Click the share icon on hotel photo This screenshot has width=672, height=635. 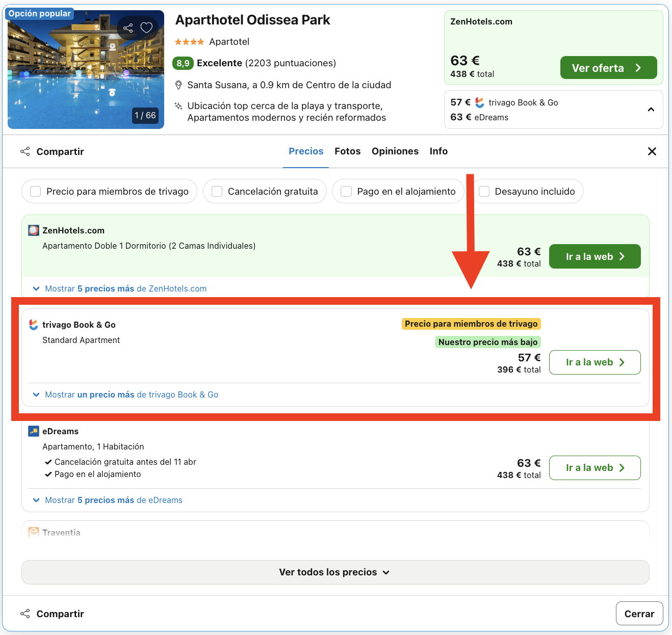[x=128, y=28]
